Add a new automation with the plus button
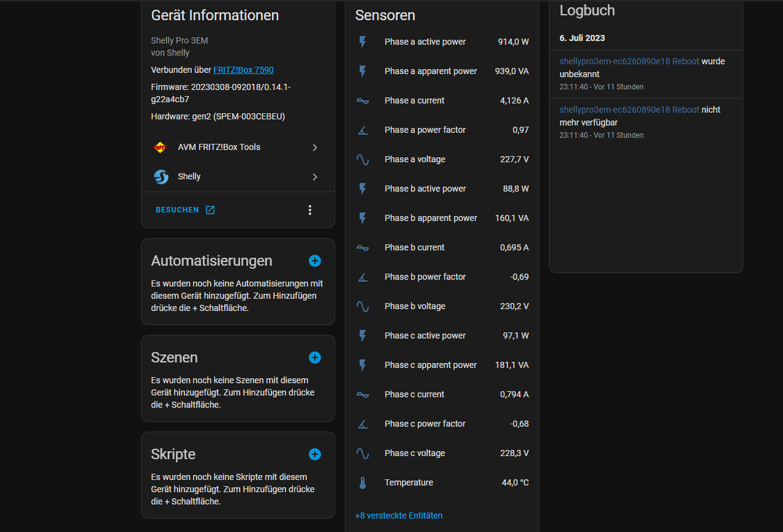 [314, 261]
